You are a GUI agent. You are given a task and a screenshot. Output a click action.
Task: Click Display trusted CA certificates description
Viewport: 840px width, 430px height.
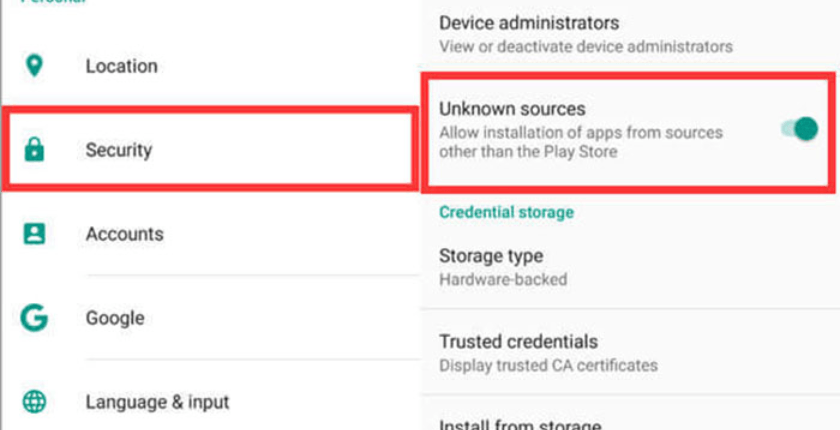[549, 365]
